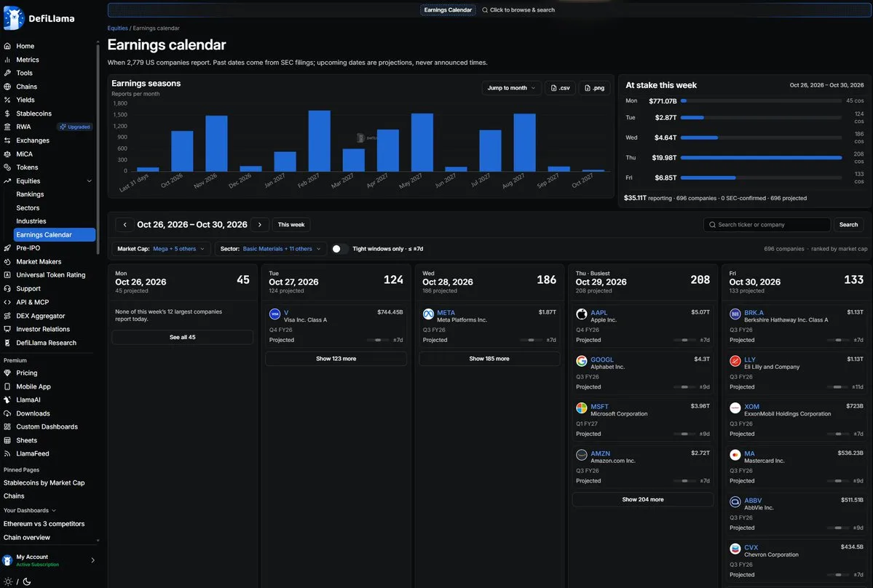Click the Home icon in the sidebar
This screenshot has height=588, width=873.
point(7,46)
